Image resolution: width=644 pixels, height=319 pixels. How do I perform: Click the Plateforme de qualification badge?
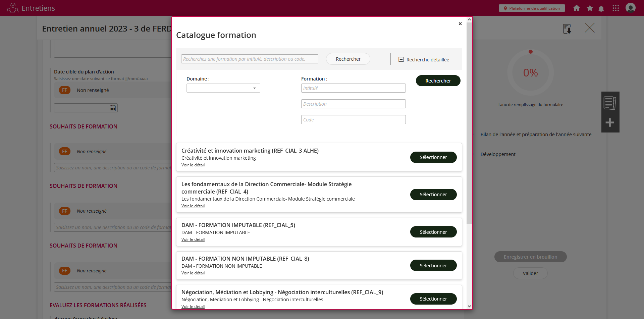coord(532,8)
